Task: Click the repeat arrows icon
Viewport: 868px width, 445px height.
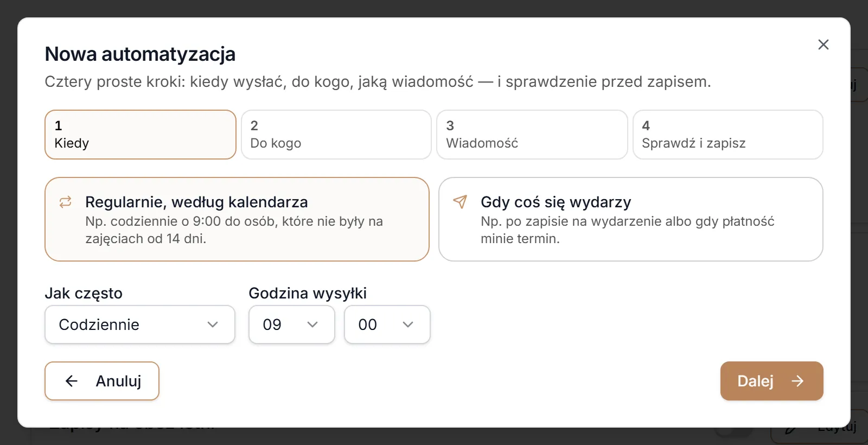Action: point(65,202)
